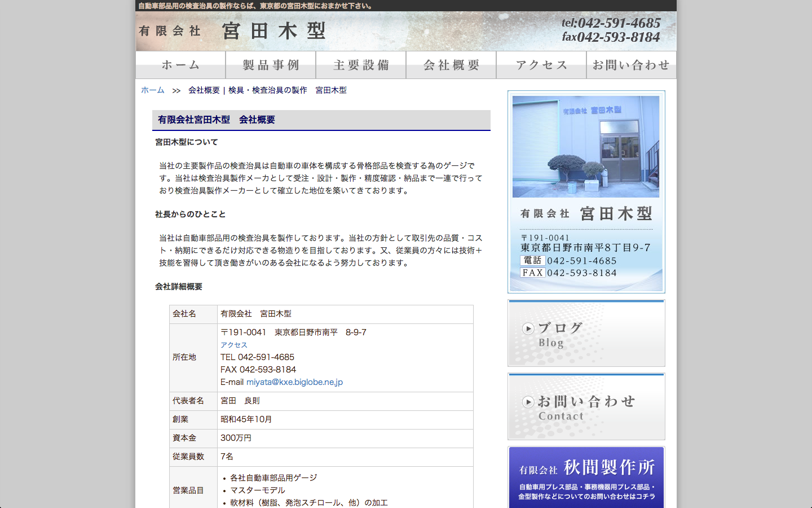Click the fax042-593-8184 header text
Image resolution: width=812 pixels, height=508 pixels.
click(x=611, y=37)
